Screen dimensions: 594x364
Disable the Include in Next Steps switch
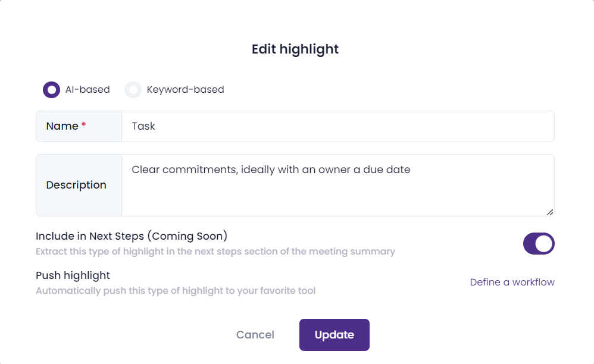click(x=539, y=243)
